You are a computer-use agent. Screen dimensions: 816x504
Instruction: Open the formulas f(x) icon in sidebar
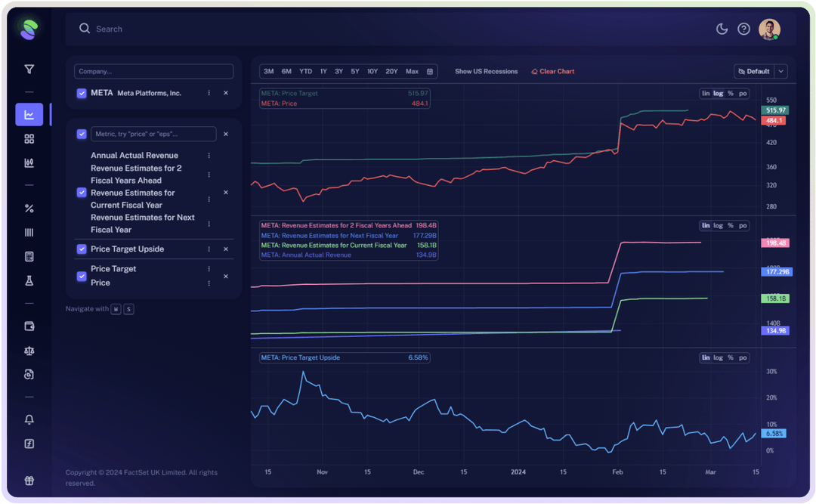pos(29,444)
